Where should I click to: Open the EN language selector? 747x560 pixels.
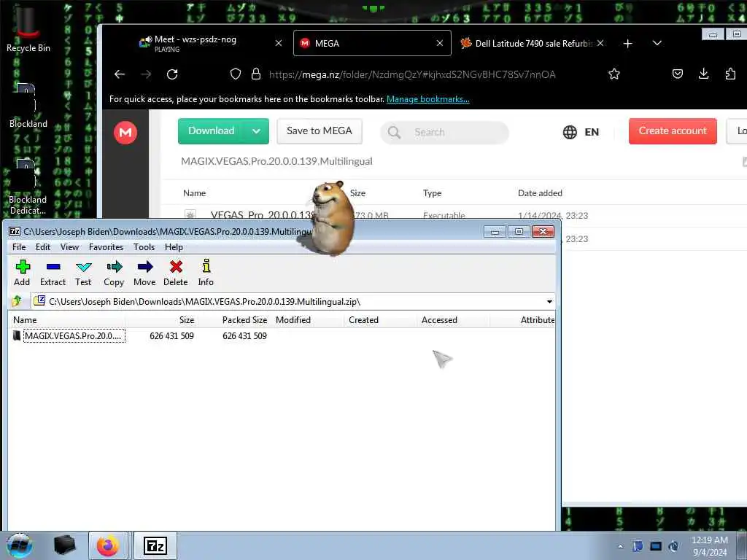(x=581, y=132)
